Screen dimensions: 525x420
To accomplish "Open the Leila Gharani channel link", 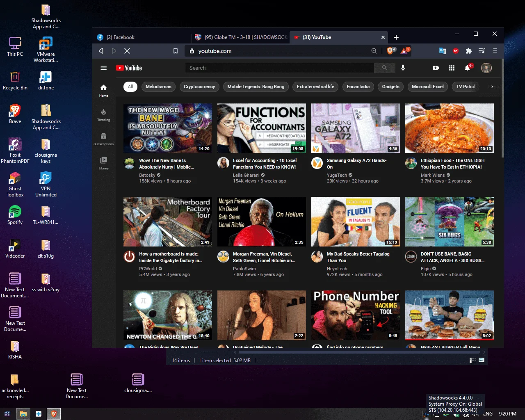I will (x=246, y=175).
